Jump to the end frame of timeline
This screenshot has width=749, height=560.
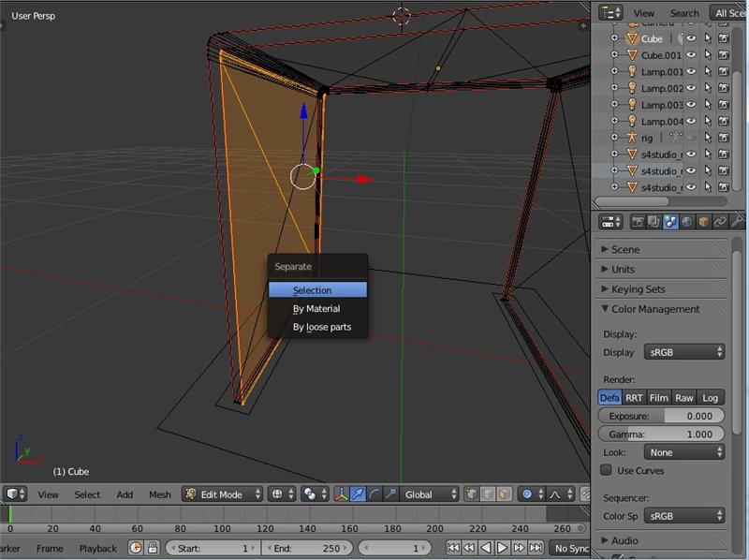(x=536, y=548)
